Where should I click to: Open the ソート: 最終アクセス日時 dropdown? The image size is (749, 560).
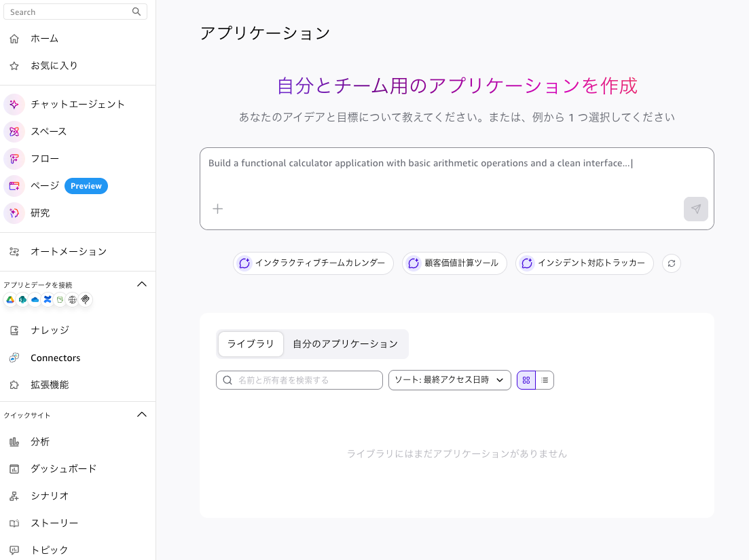pyautogui.click(x=450, y=379)
